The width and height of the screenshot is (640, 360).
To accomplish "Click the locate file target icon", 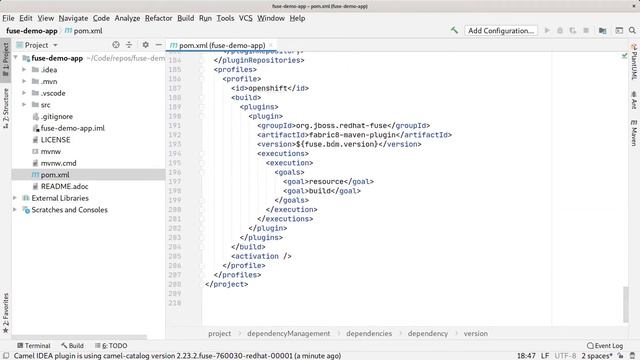I will 116,45.
